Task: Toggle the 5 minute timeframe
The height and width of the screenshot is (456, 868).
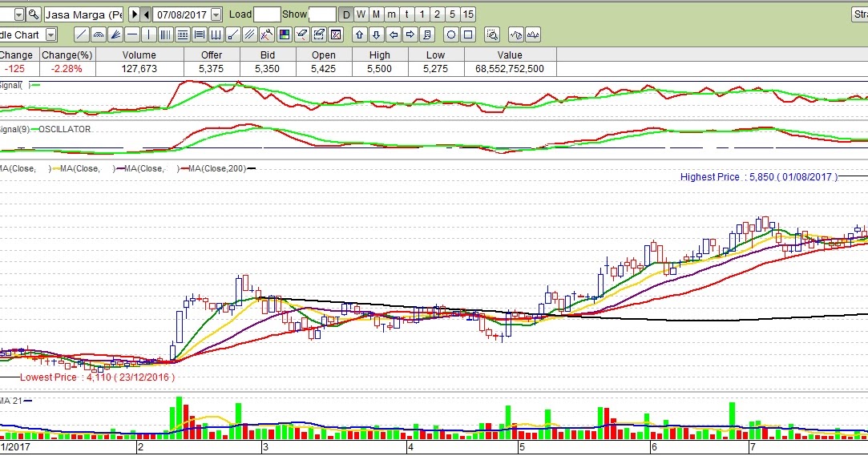Action: click(452, 14)
